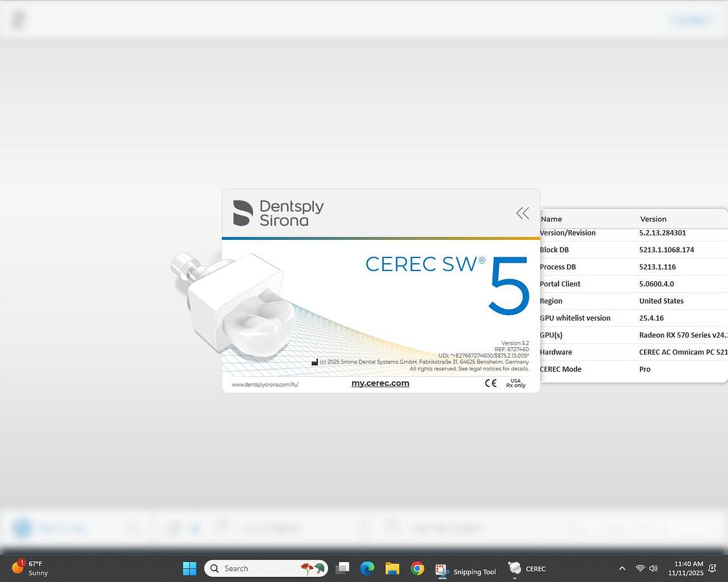Click the Dentsply Sirona logo on the splash card
728x582 pixels.
tap(278, 212)
